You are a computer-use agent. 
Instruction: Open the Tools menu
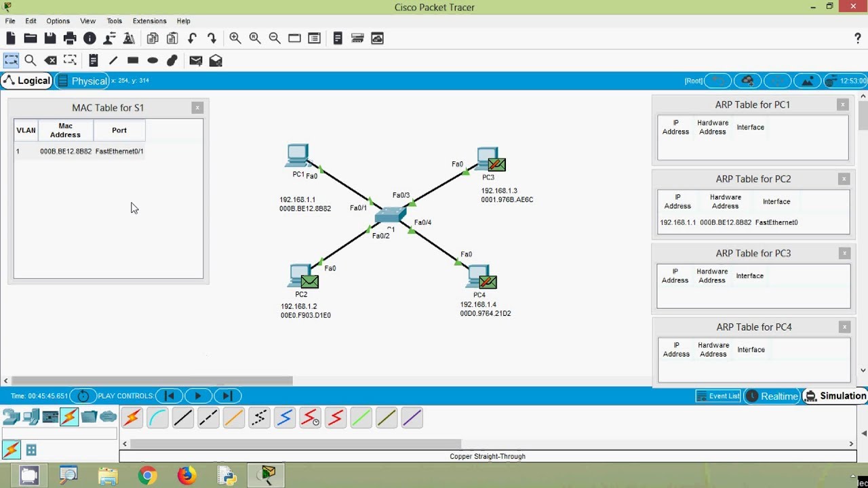pyautogui.click(x=115, y=21)
